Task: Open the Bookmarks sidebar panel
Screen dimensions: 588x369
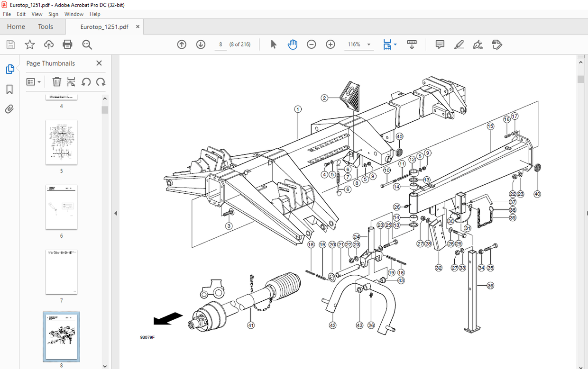Action: 9,89
